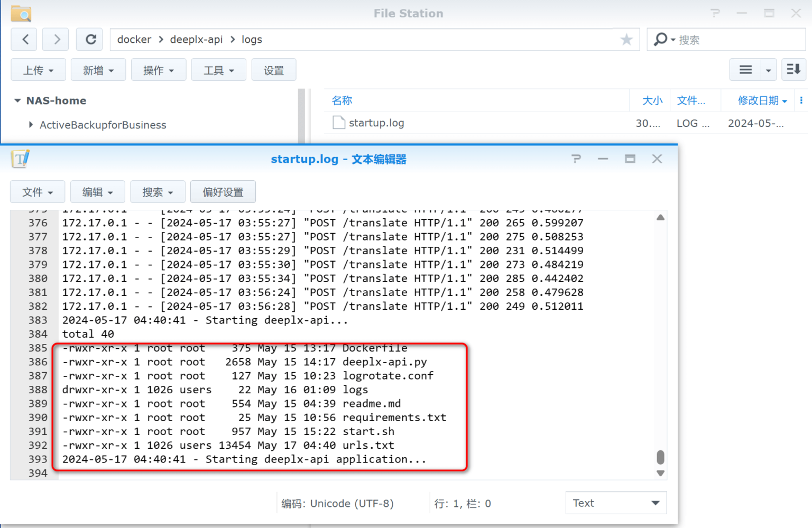Screen dimensions: 812x528
Task: Open File Station help via question mark icon
Action: coord(715,13)
